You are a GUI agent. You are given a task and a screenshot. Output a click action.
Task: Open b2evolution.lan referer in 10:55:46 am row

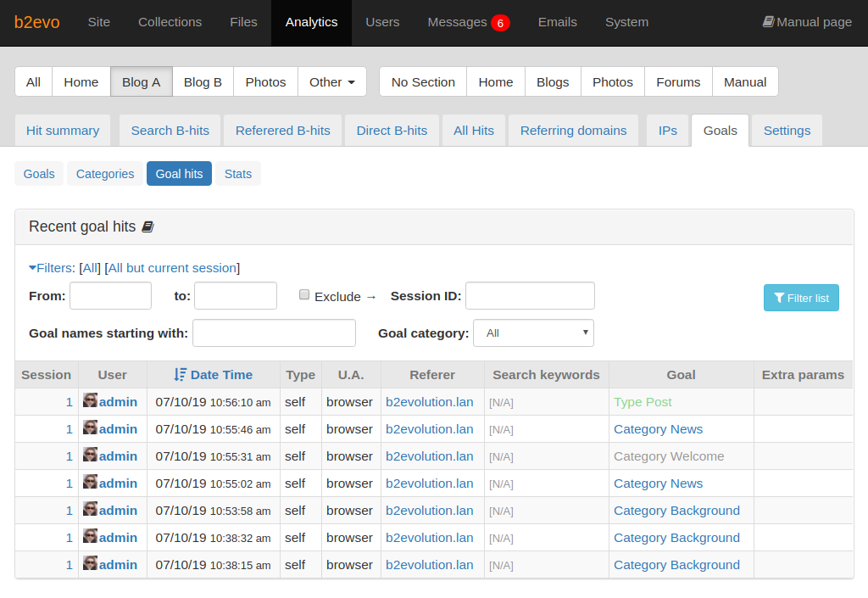coord(430,429)
